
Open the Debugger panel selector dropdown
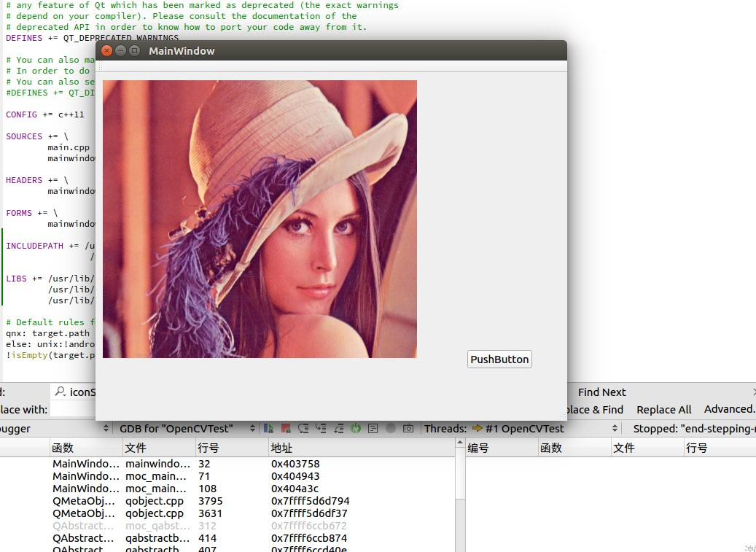click(55, 429)
